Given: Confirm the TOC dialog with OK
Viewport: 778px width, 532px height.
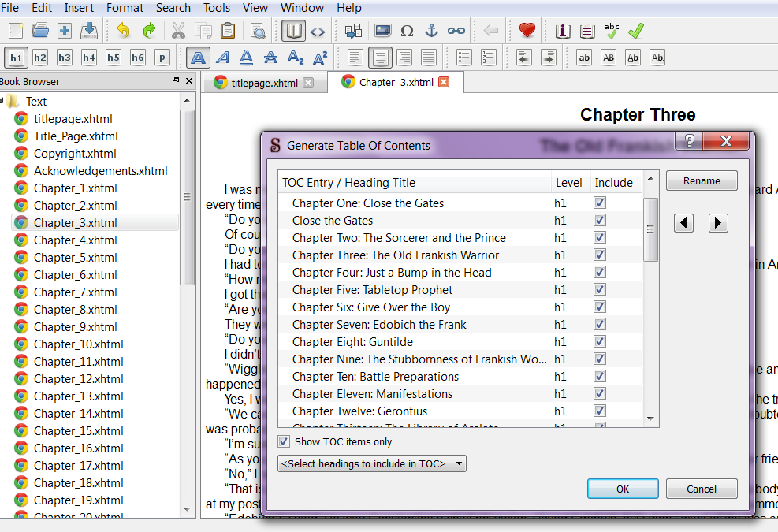Looking at the screenshot, I should point(623,489).
